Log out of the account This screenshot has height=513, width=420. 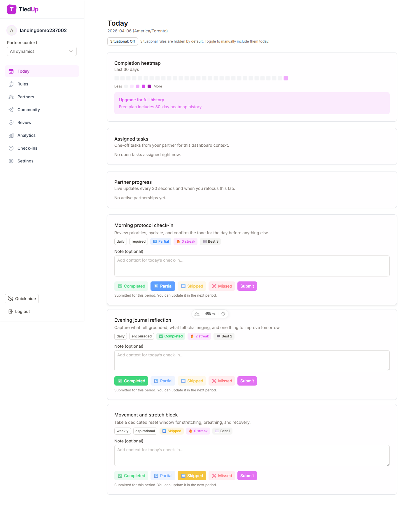(x=19, y=311)
